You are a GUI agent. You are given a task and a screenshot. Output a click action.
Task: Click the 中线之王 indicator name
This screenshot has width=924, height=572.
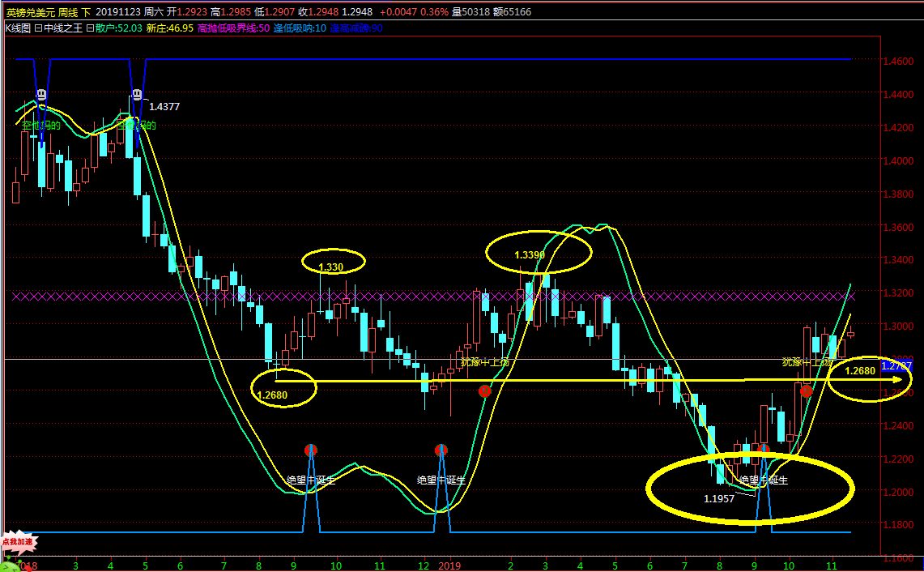coord(63,28)
